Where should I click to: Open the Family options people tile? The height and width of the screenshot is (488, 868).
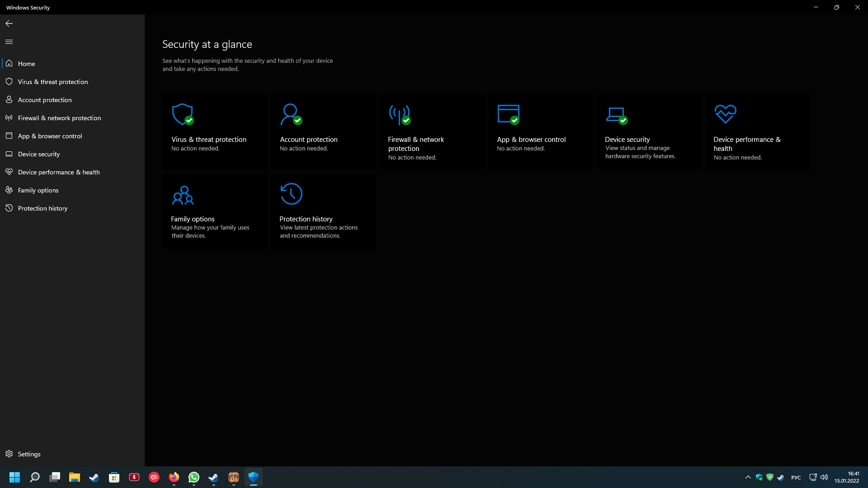(x=215, y=211)
